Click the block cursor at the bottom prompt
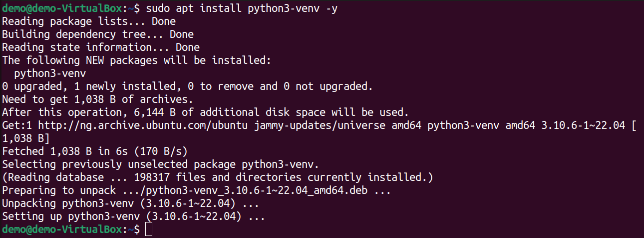The width and height of the screenshot is (644, 238). click(148, 229)
